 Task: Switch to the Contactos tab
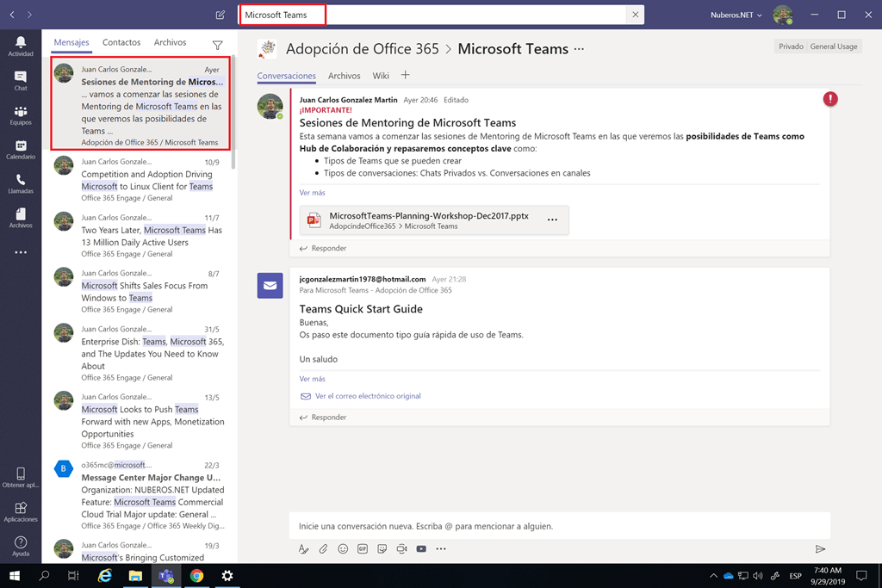click(121, 42)
